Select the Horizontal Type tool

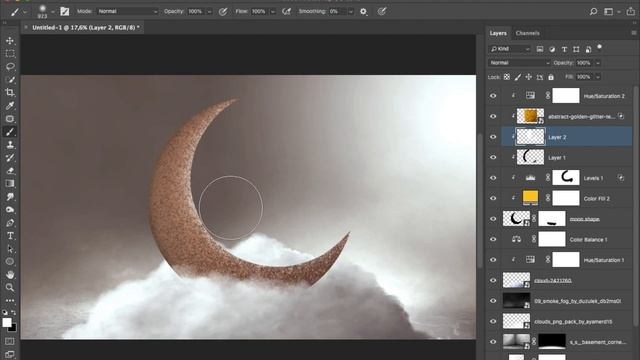[10, 236]
